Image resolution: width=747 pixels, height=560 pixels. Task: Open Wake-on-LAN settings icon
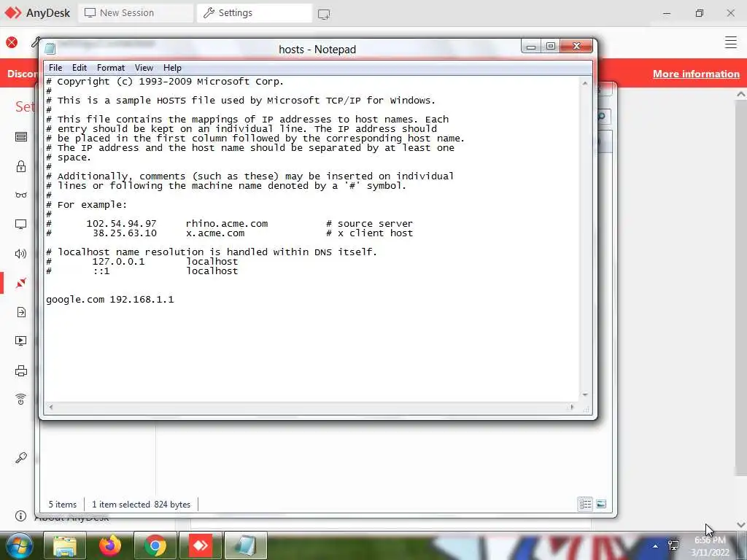pyautogui.click(x=21, y=400)
